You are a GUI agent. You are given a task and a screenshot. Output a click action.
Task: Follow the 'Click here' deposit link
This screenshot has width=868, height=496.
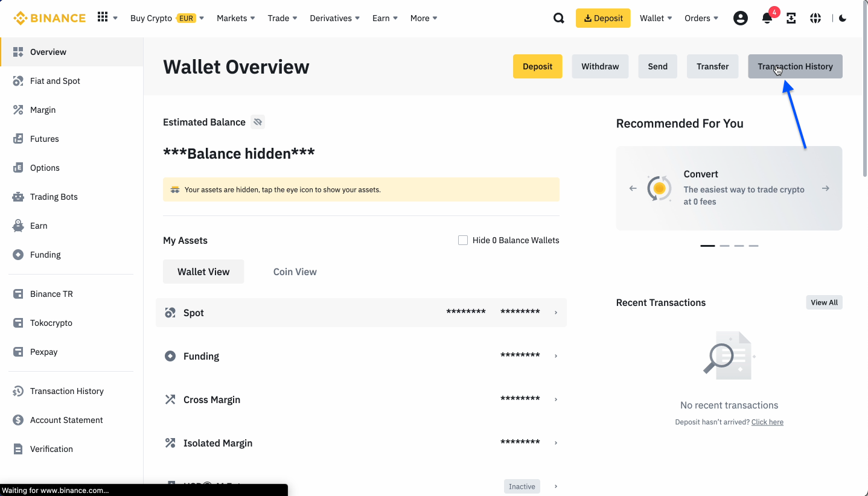pyautogui.click(x=767, y=422)
